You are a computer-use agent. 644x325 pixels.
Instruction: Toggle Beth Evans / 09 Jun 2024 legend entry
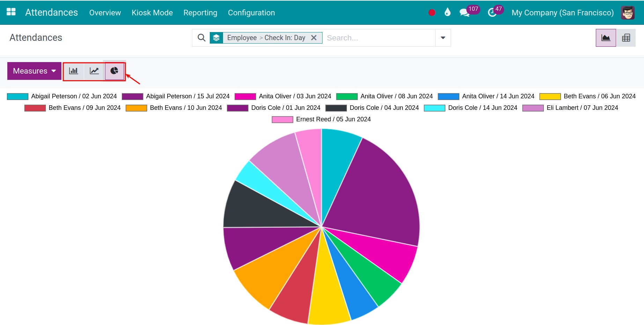pos(72,108)
